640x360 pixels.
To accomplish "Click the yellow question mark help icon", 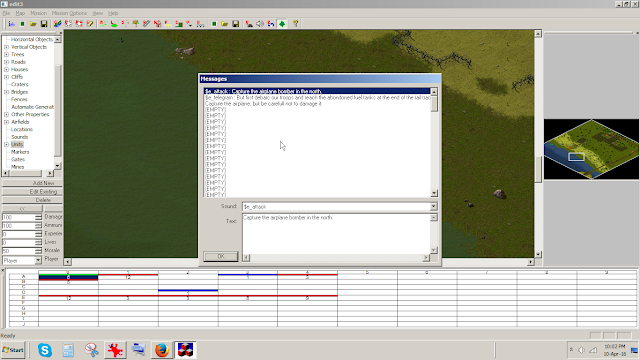I will [296, 24].
